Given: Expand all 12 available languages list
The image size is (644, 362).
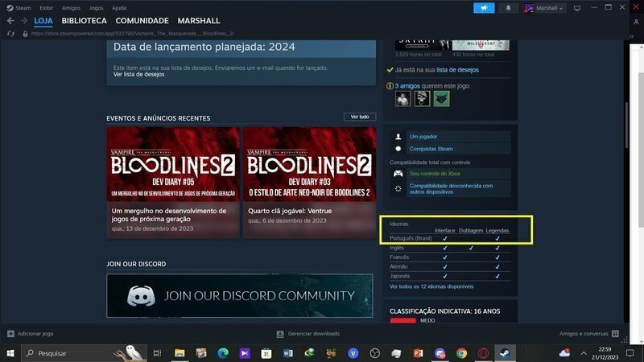Looking at the screenshot, I should click(431, 286).
